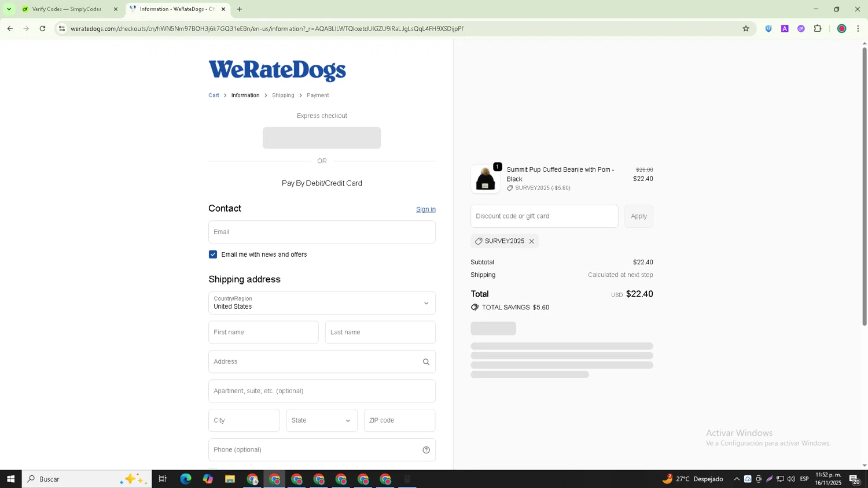Launch Microsoft Edge from the taskbar

186,479
